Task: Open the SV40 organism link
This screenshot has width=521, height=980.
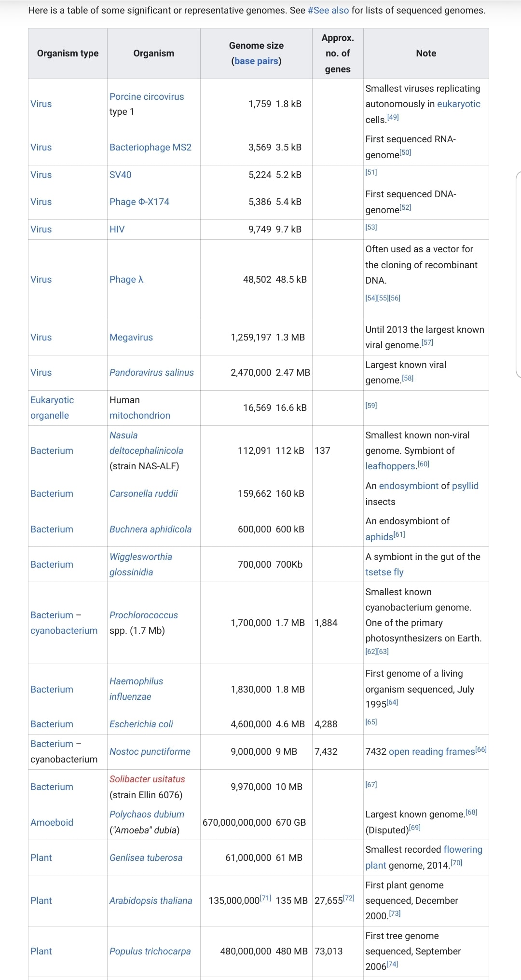Action: point(121,175)
